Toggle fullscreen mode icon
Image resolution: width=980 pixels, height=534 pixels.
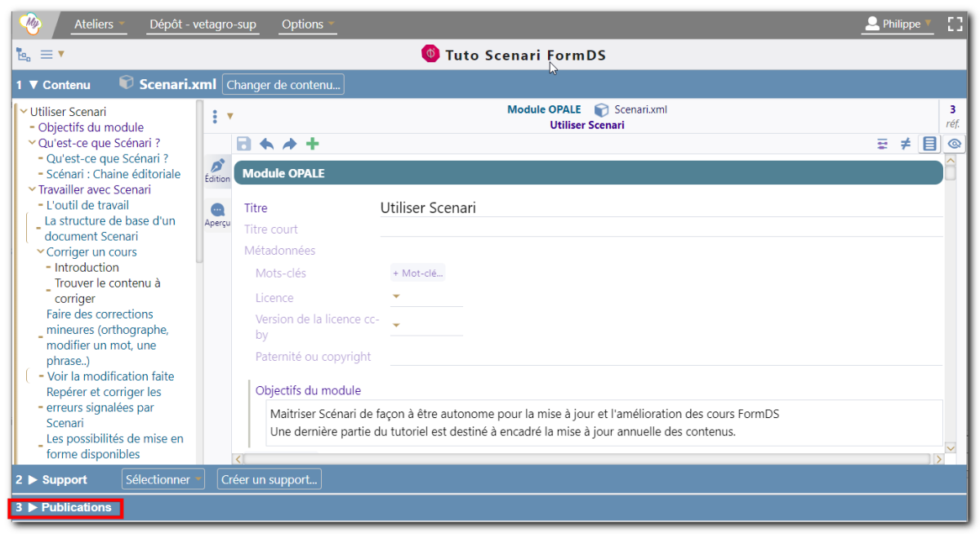tap(955, 24)
